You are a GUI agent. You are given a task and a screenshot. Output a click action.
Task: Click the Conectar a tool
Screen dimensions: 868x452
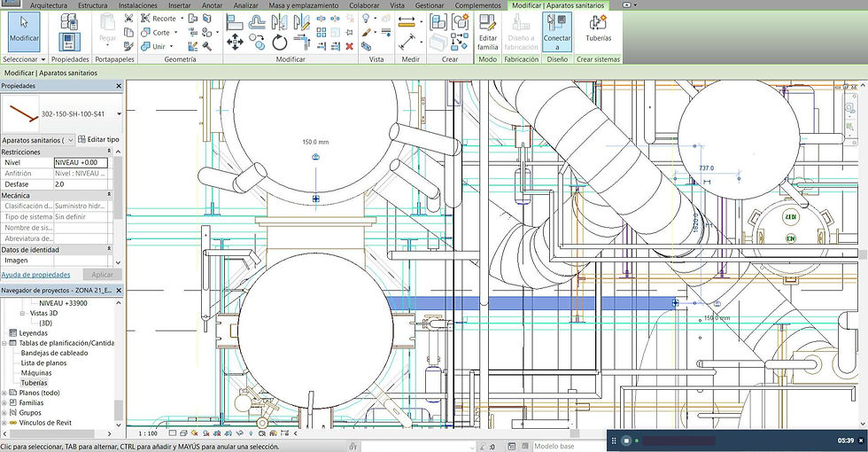point(556,33)
